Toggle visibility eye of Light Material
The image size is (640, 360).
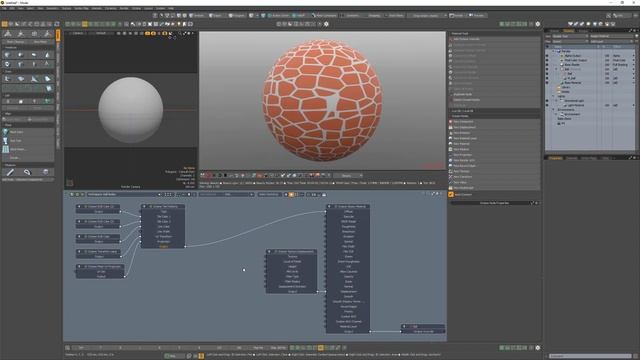pyautogui.click(x=547, y=105)
